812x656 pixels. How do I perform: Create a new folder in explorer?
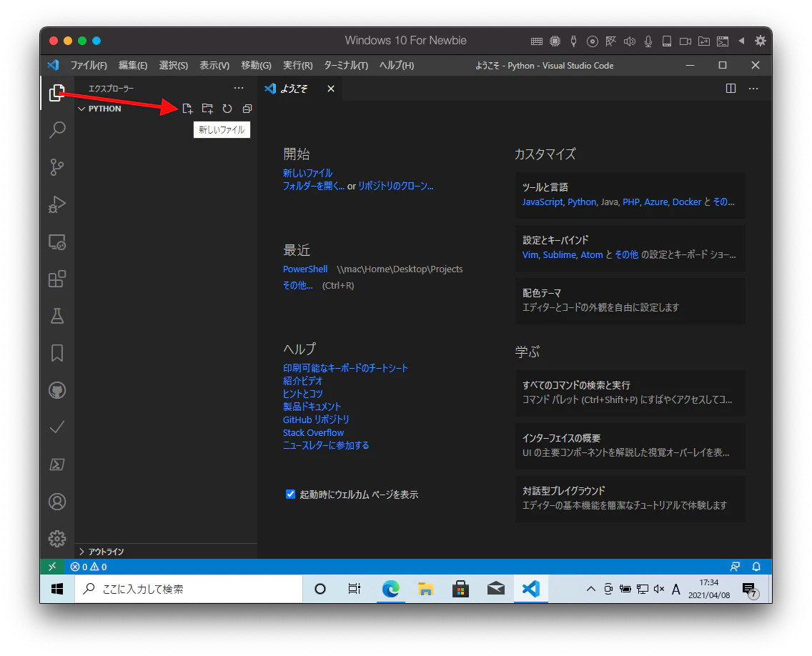point(208,109)
